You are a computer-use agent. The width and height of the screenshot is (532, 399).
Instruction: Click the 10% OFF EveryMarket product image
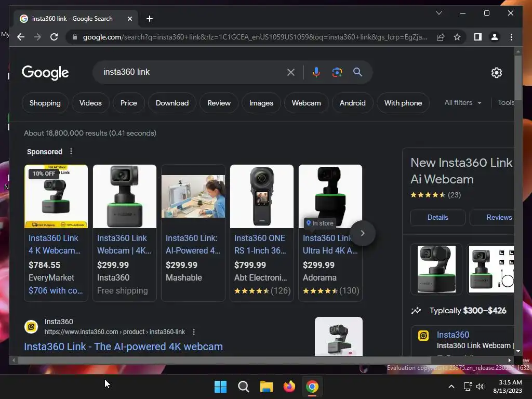(x=56, y=196)
